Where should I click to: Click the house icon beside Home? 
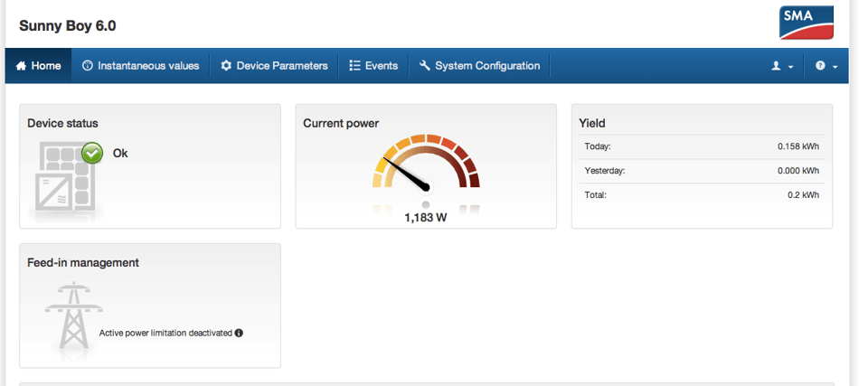pyautogui.click(x=21, y=66)
